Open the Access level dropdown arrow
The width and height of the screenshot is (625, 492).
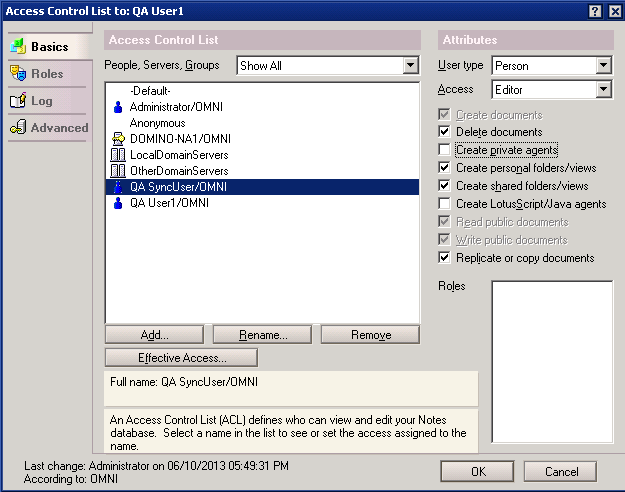(x=603, y=89)
